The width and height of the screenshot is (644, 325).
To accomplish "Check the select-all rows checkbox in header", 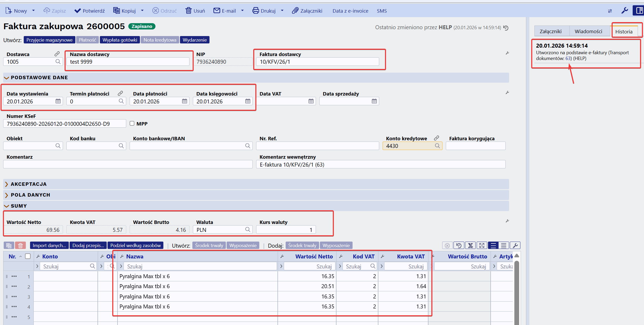I will 28,256.
